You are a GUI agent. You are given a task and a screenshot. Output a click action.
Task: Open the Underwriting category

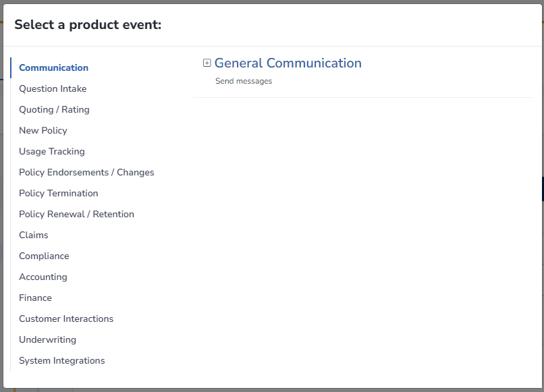47,339
